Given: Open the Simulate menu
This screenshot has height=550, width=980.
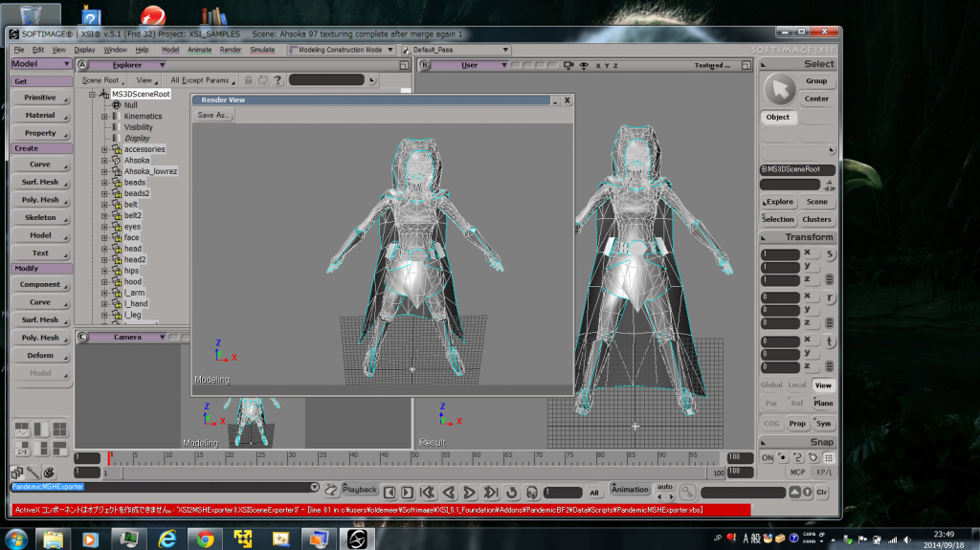Looking at the screenshot, I should tap(262, 50).
